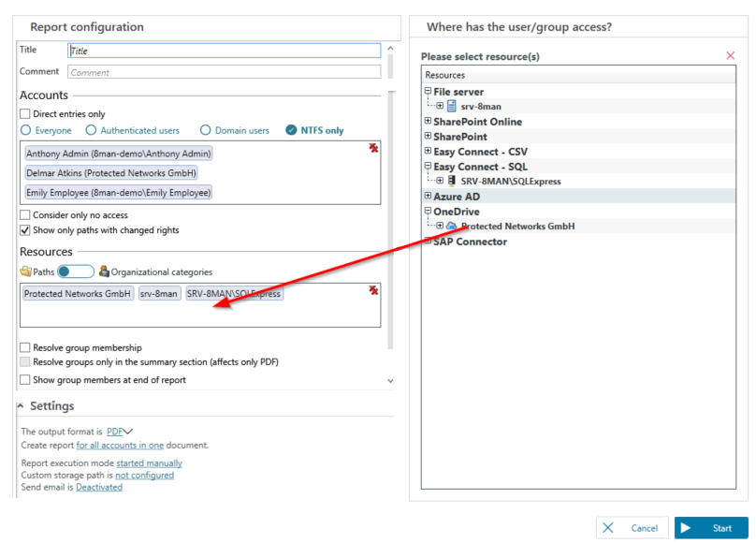Clear accounts list with red remove icon
This screenshot has height=543, width=756.
click(x=373, y=148)
